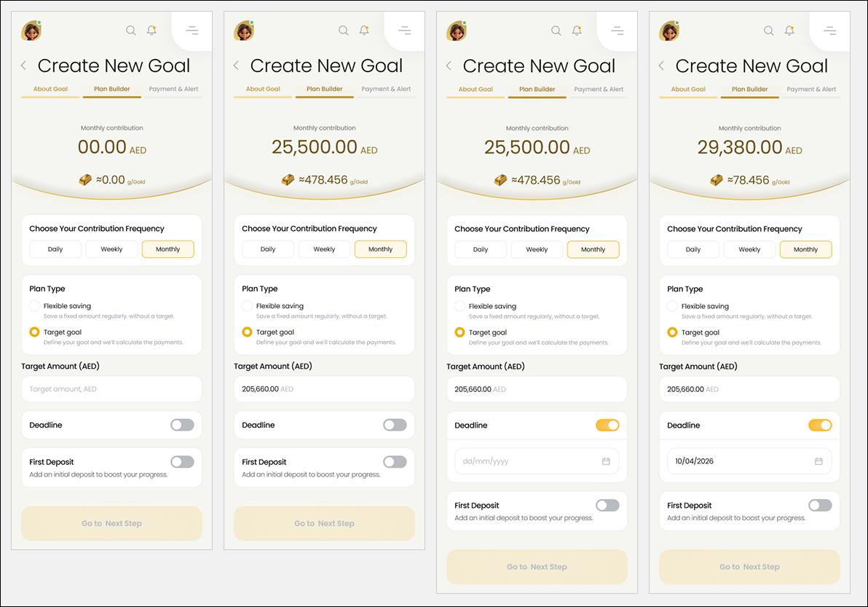Image resolution: width=868 pixels, height=607 pixels.
Task: Turn on First Deposit toggle in second screen
Action: coord(395,462)
